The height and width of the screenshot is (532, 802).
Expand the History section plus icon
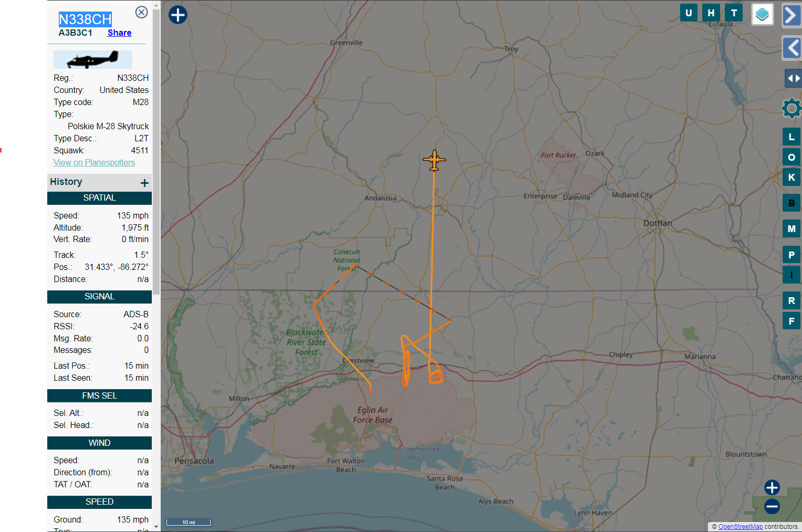coord(144,183)
